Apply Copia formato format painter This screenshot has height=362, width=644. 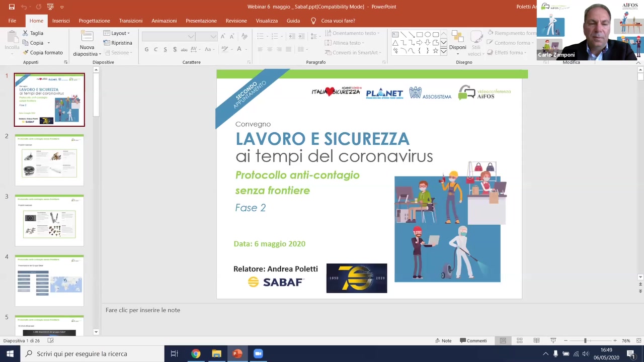(x=43, y=52)
